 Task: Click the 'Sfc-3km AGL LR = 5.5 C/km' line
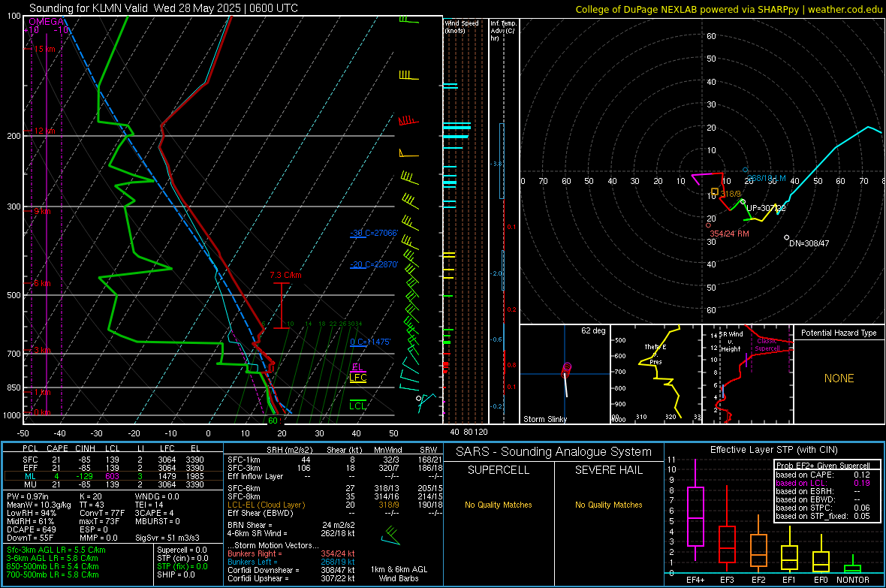(x=56, y=550)
